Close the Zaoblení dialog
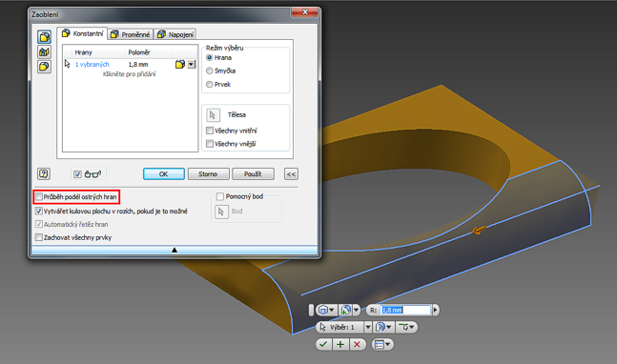The image size is (617, 364). (304, 12)
